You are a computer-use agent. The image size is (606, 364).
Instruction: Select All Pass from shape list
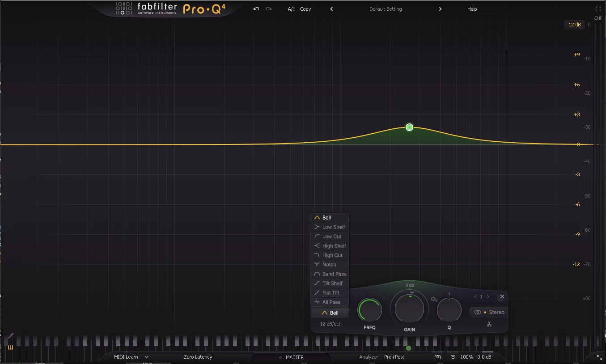330,302
